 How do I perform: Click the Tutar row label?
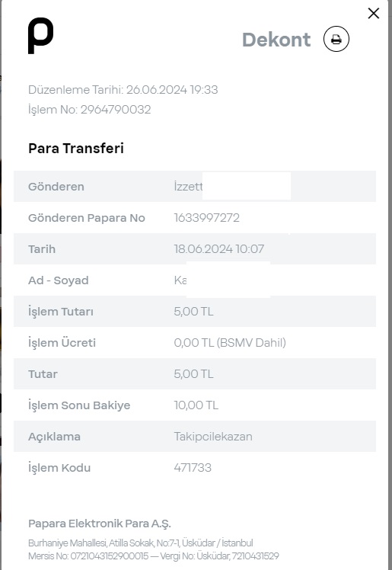pos(43,374)
